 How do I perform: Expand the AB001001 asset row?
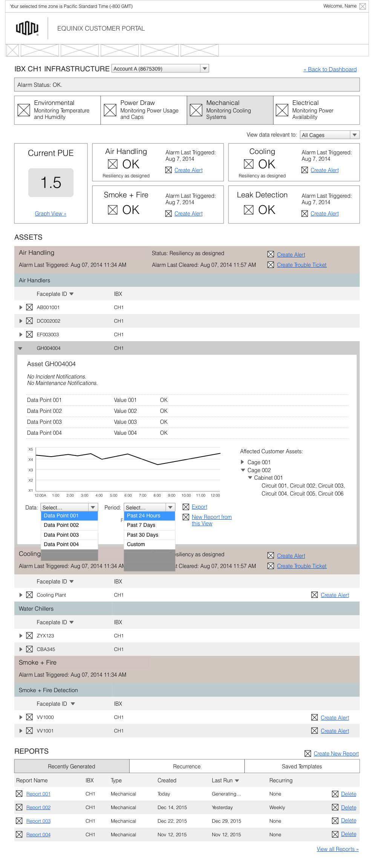pyautogui.click(x=21, y=307)
